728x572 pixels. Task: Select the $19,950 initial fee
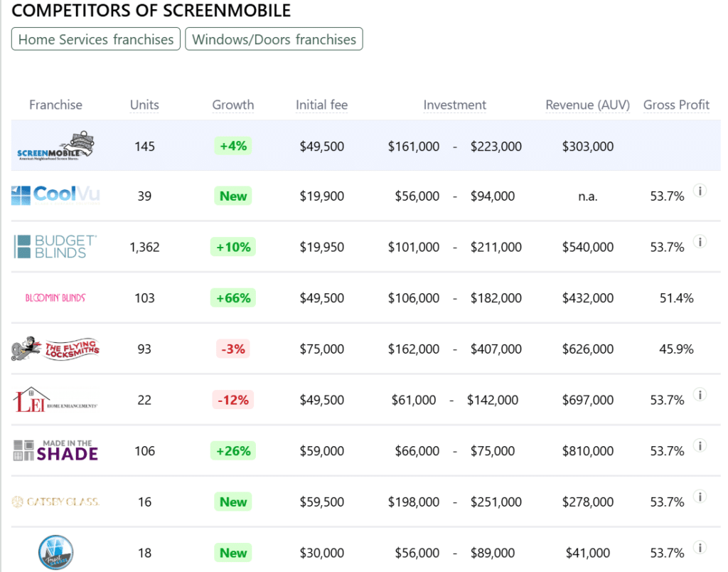click(322, 247)
